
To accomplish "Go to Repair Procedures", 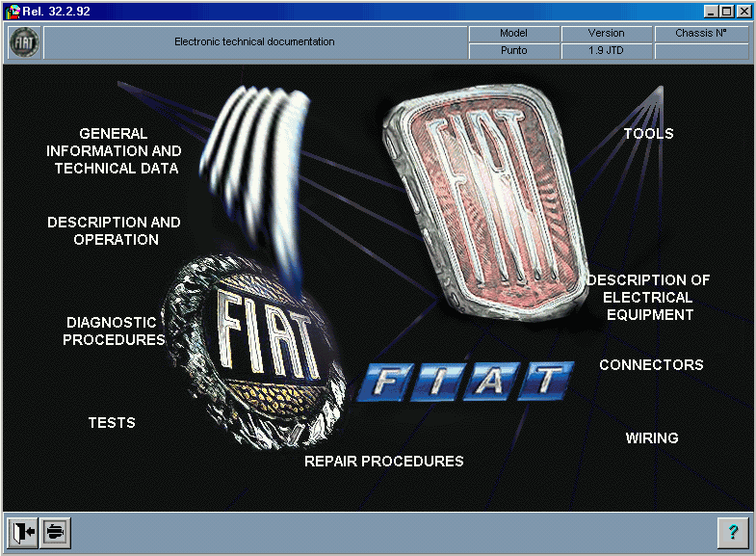I will (384, 462).
